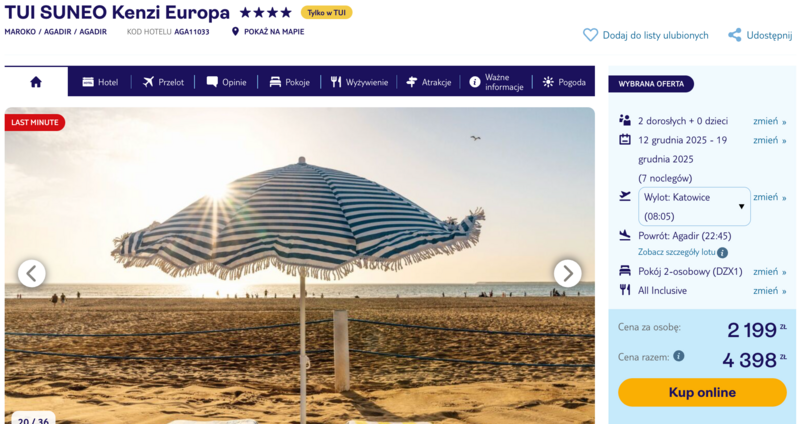Open map via pin icon Pokaż na mapie

[235, 32]
